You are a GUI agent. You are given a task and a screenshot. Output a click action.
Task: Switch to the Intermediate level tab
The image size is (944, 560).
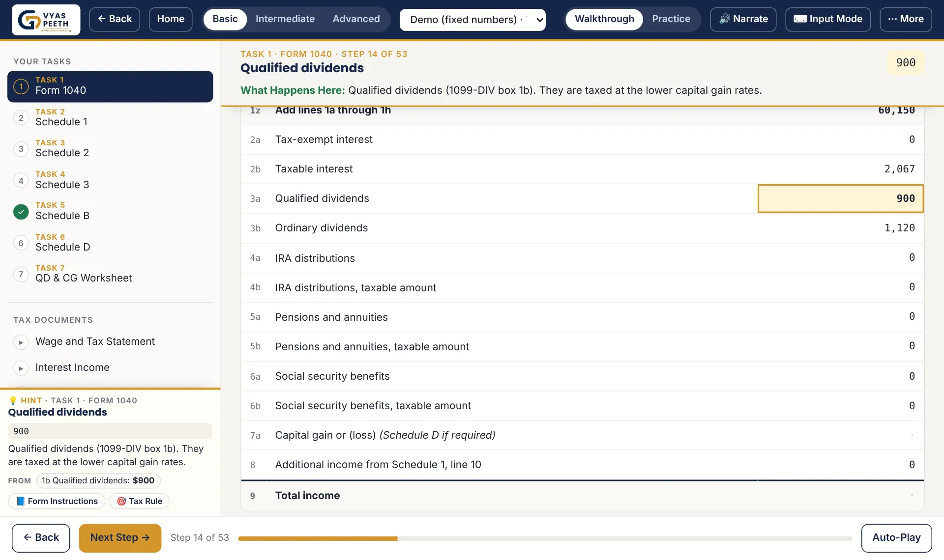[x=285, y=19]
